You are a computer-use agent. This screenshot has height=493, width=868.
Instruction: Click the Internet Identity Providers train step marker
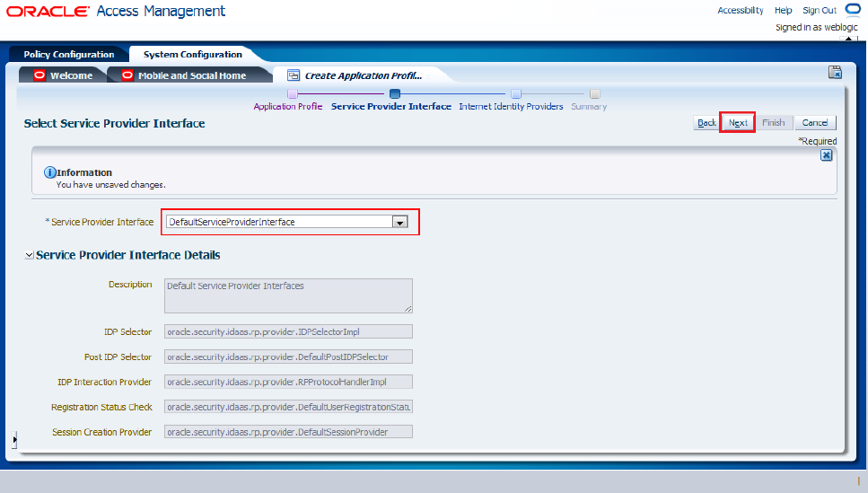click(x=516, y=93)
